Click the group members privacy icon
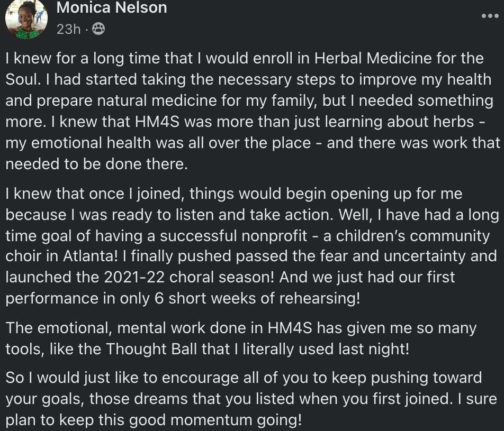Screen dimensions: 504x431 click(98, 29)
